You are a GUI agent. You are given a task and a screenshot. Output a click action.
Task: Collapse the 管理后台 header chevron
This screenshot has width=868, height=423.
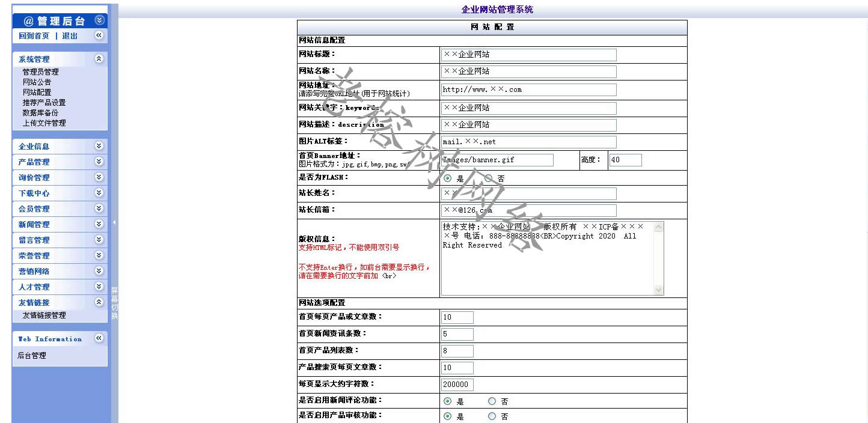[100, 20]
